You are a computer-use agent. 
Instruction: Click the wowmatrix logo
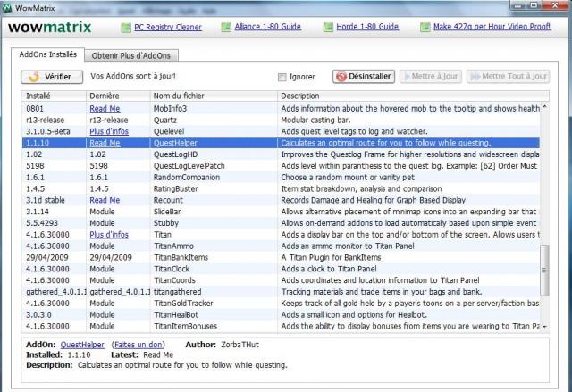pos(50,27)
